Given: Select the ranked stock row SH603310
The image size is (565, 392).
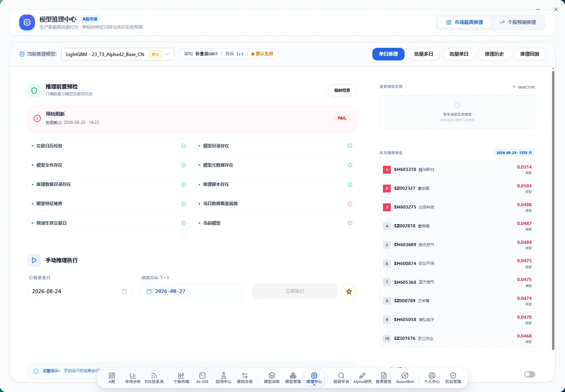Looking at the screenshot, I should pos(457,170).
